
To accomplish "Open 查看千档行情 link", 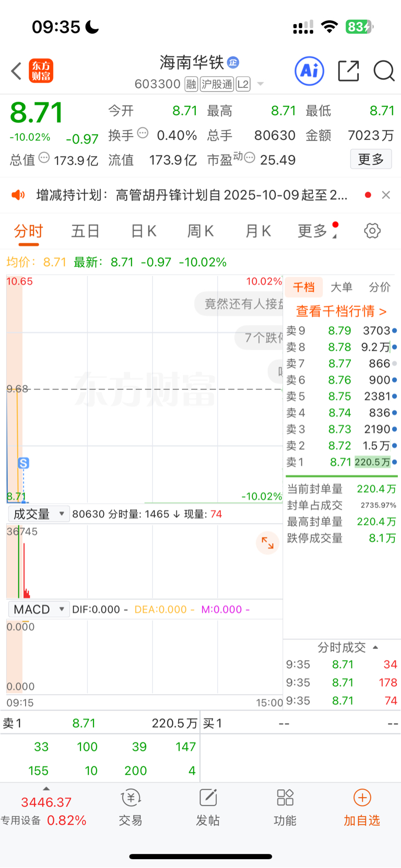I will pyautogui.click(x=341, y=311).
